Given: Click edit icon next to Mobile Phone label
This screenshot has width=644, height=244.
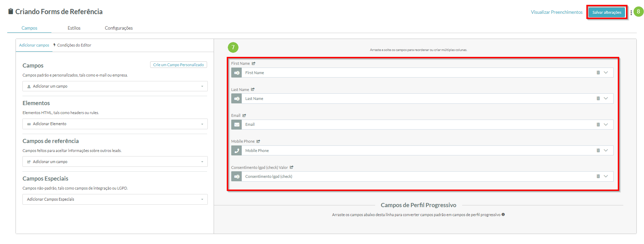Looking at the screenshot, I should pyautogui.click(x=258, y=141).
